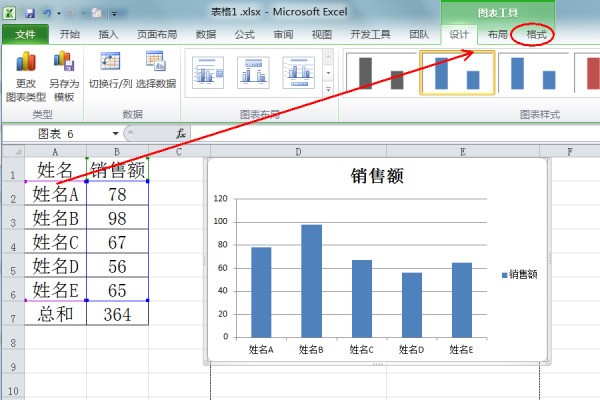Viewport: 600px width, 400px height.
Task: Click cell with value 56
Action: (117, 266)
